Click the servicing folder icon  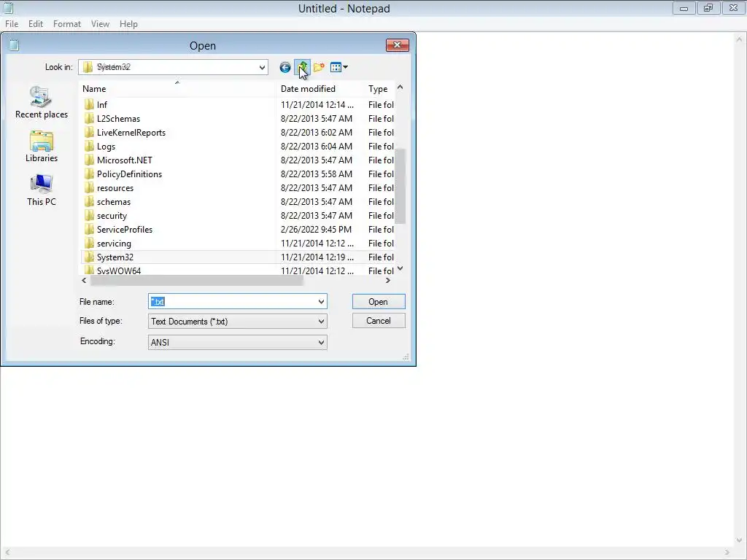coord(89,242)
